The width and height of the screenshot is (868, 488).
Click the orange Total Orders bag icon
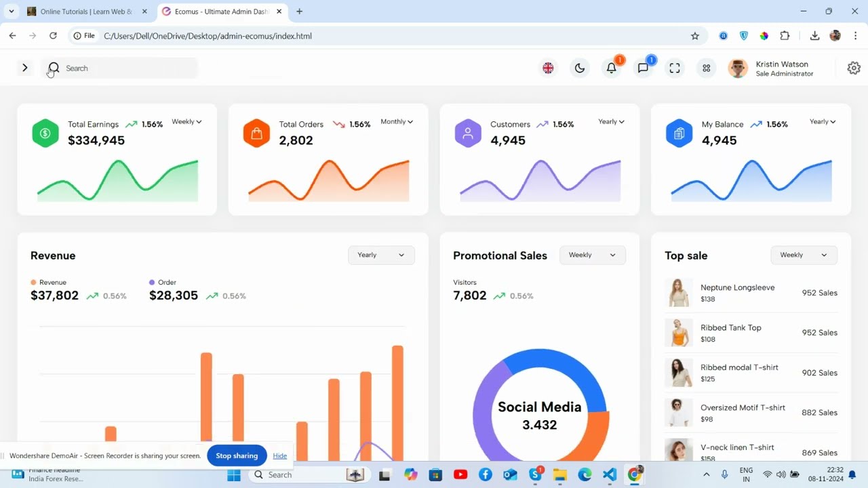(x=256, y=134)
